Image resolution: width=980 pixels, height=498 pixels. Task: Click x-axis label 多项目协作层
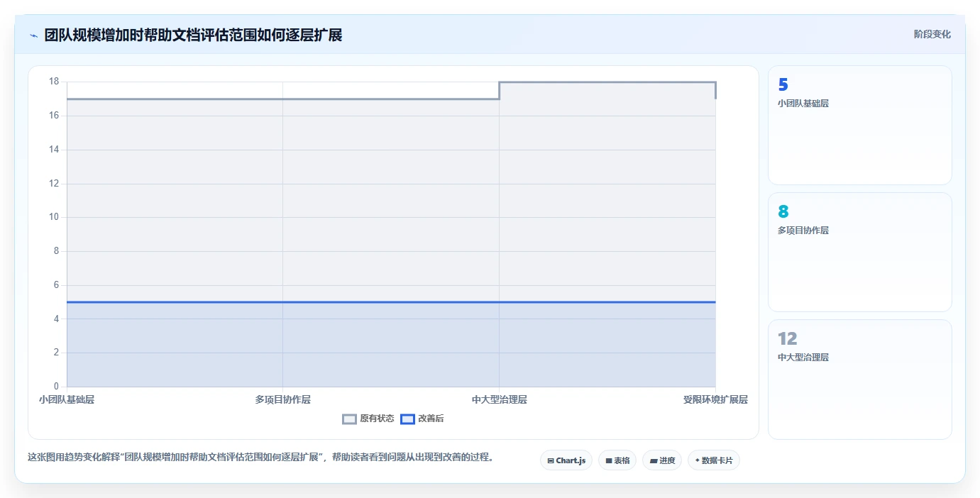coord(283,399)
